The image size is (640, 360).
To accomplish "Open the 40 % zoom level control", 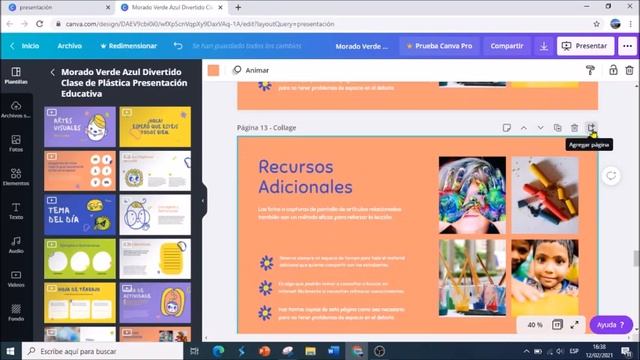I will [x=535, y=325].
